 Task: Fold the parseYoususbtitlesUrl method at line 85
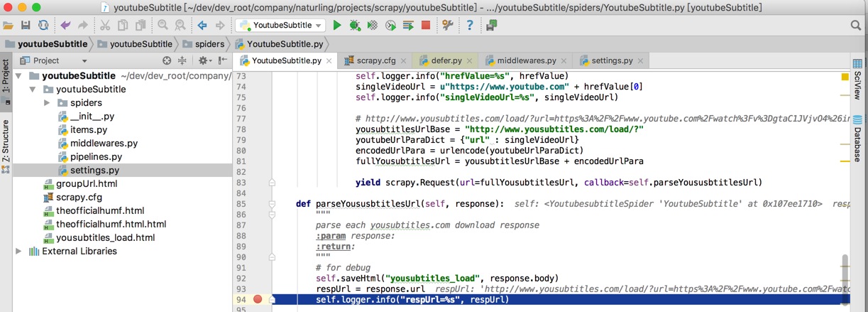[x=272, y=204]
